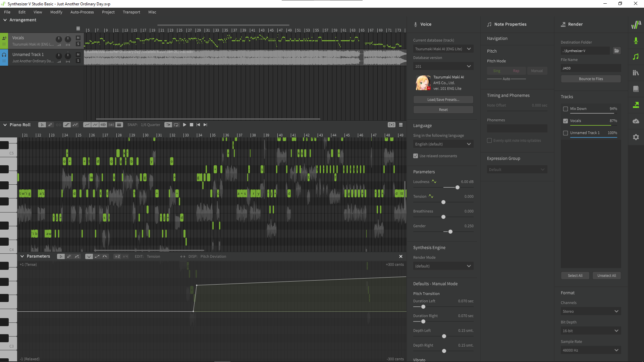The width and height of the screenshot is (644, 362).
Task: Click the Bounce to Files button
Action: [x=591, y=79]
